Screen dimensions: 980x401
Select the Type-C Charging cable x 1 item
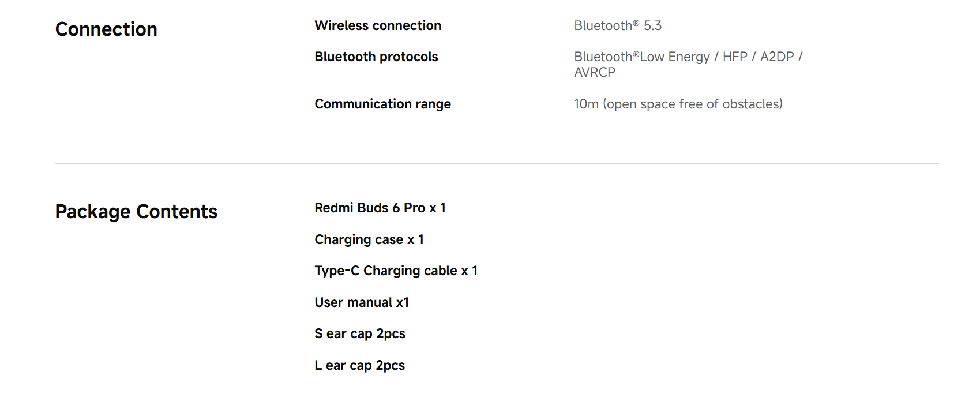396,271
